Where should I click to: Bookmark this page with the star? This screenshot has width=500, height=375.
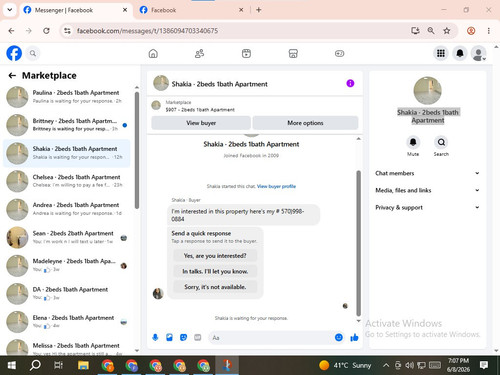[x=447, y=31]
